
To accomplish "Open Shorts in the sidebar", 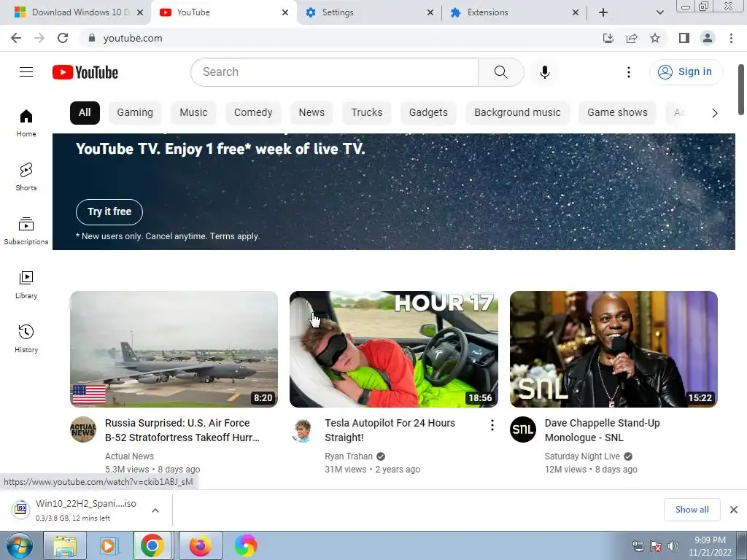I will coord(26,176).
